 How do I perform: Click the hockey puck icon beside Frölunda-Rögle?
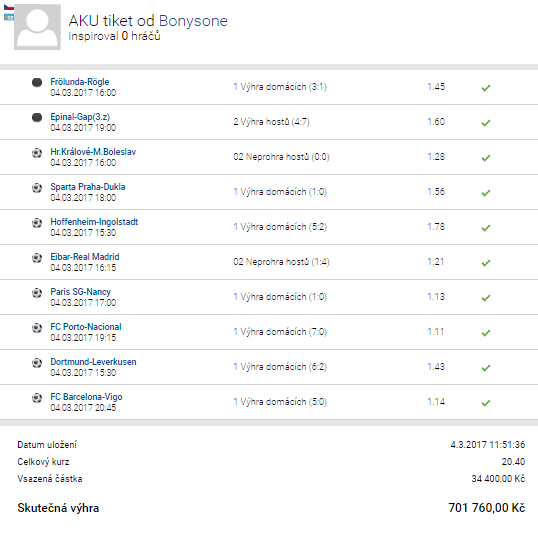click(37, 82)
